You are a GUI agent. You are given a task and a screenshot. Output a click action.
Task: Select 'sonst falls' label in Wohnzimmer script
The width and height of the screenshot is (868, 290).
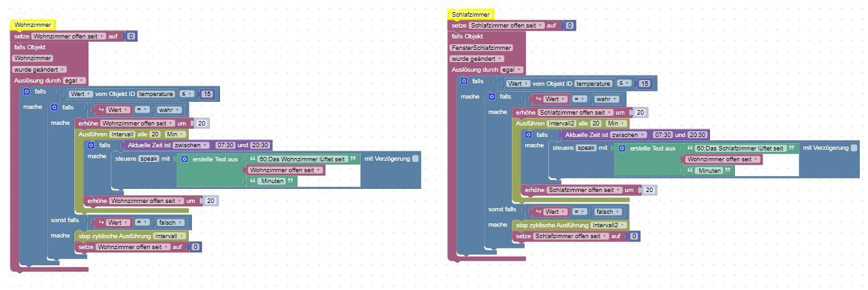(x=65, y=220)
